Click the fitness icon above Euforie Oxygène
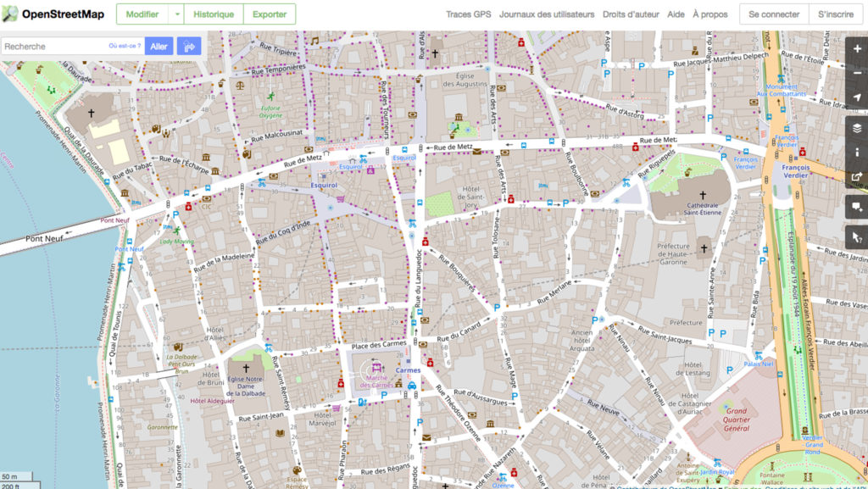Image resolution: width=868 pixels, height=489 pixels. coord(270,97)
